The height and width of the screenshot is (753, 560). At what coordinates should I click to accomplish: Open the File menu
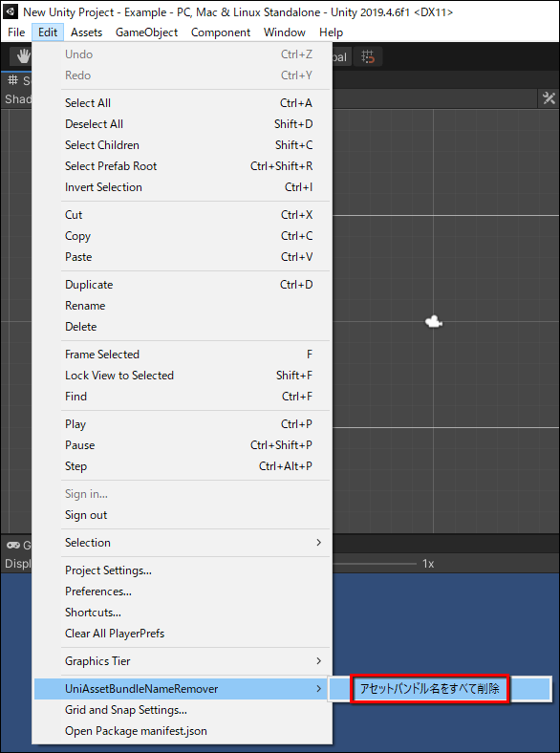16,32
